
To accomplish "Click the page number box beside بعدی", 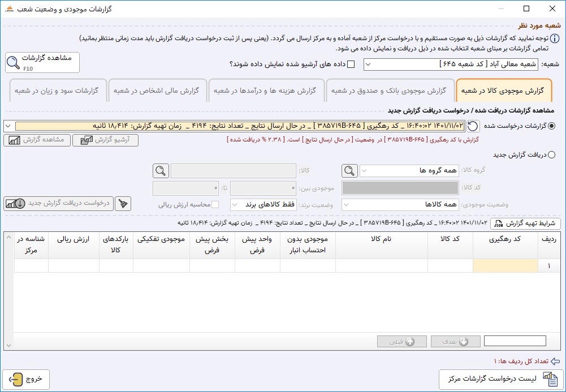I will point(515,341).
